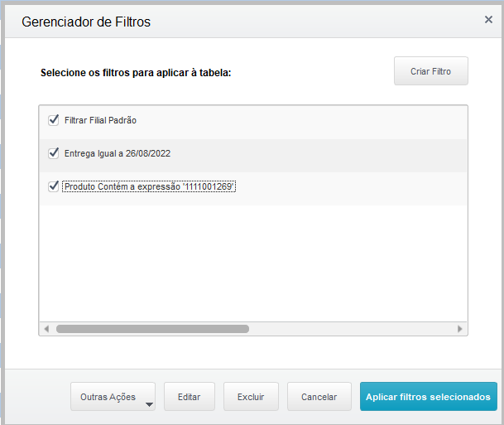Click the Criar Filtro button
Image resolution: width=504 pixels, height=425 pixels.
pyautogui.click(x=431, y=71)
